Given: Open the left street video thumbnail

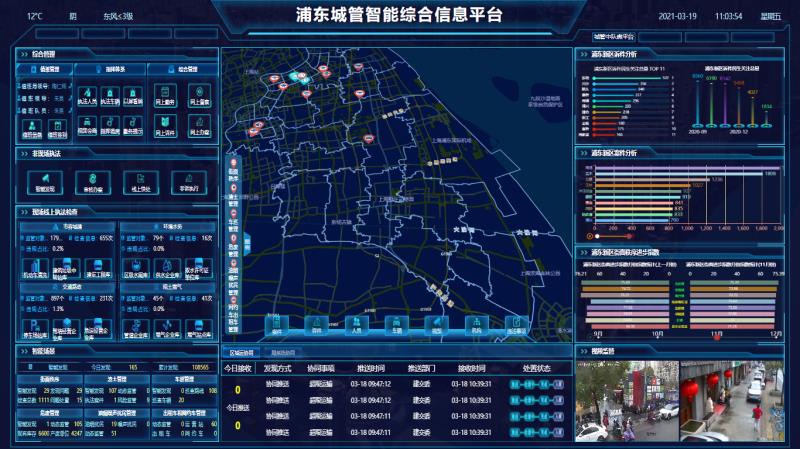Looking at the screenshot, I should pos(625,401).
